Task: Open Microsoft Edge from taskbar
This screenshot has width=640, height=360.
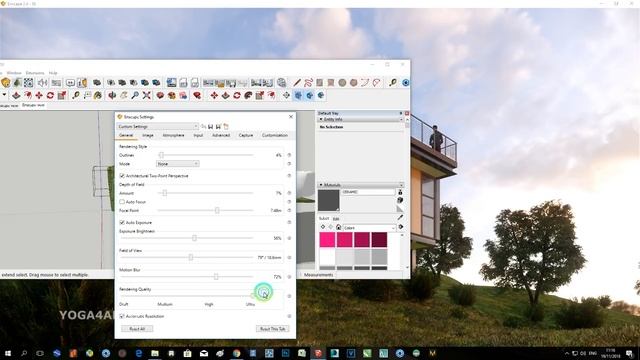Action: click(x=138, y=353)
